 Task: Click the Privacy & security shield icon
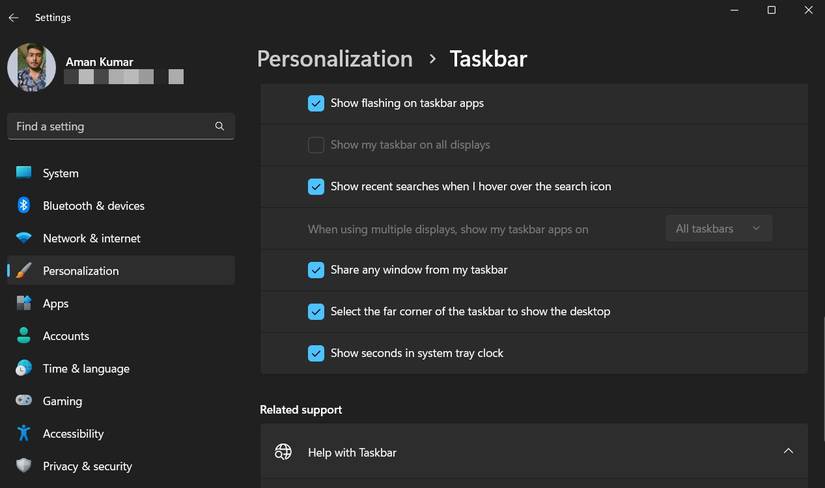tap(24, 466)
